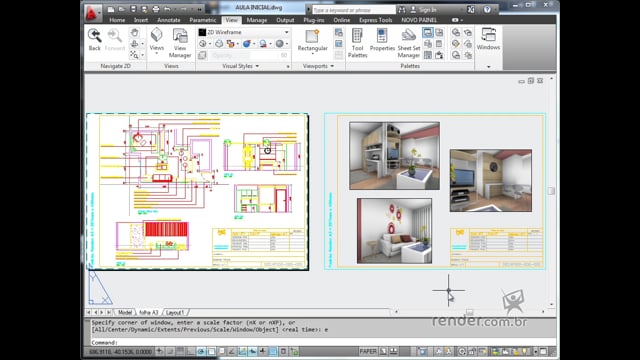The width and height of the screenshot is (640, 360).
Task: Toggle Ortho mode in status bar
Action: click(x=191, y=351)
